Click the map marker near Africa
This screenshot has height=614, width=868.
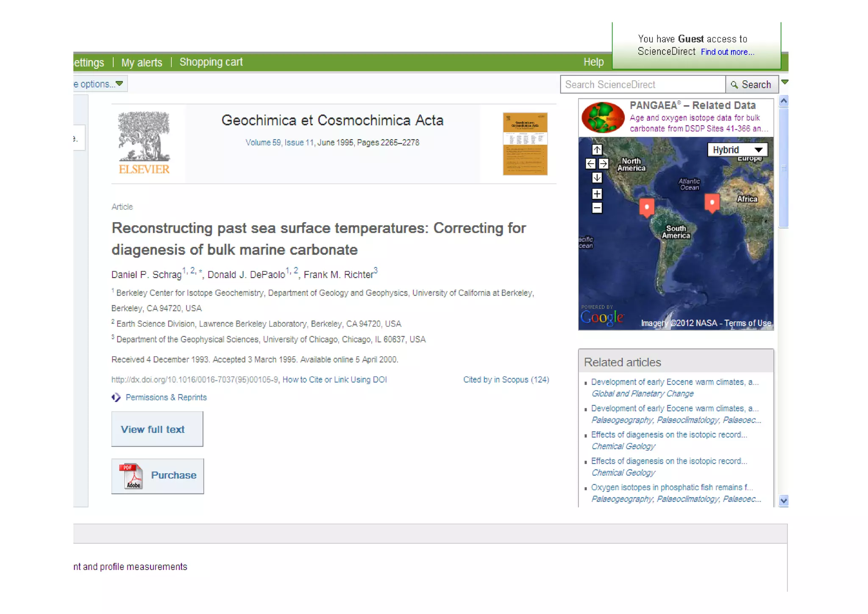[712, 203]
